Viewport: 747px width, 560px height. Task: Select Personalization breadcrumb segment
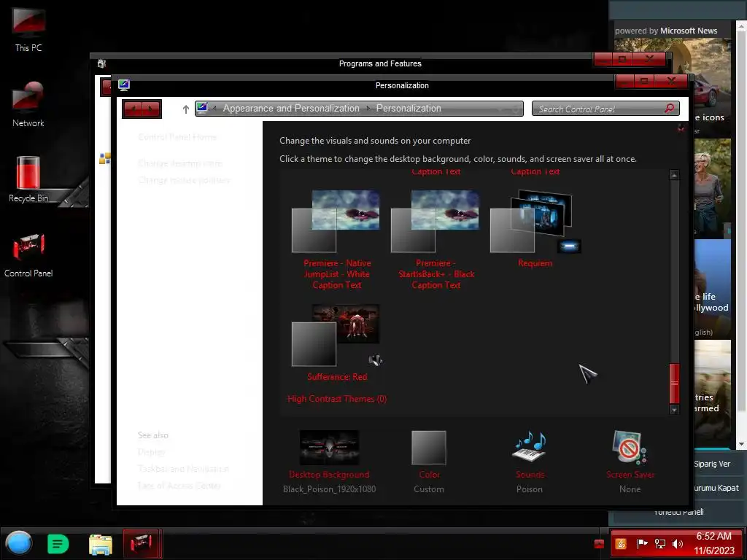[409, 109]
